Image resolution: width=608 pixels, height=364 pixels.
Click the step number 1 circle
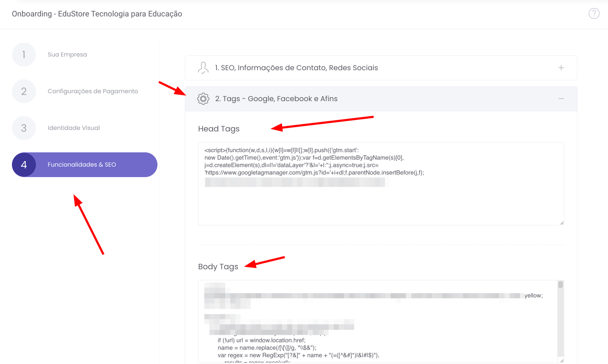pos(24,55)
